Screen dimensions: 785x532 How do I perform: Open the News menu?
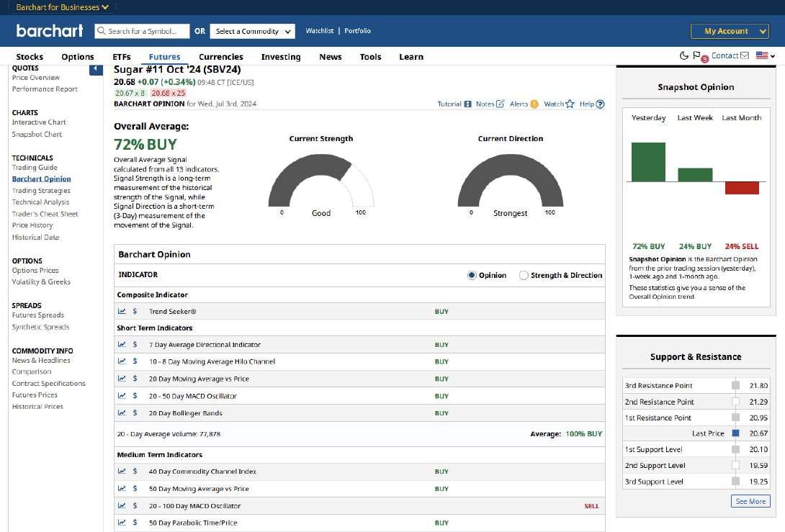click(x=331, y=57)
